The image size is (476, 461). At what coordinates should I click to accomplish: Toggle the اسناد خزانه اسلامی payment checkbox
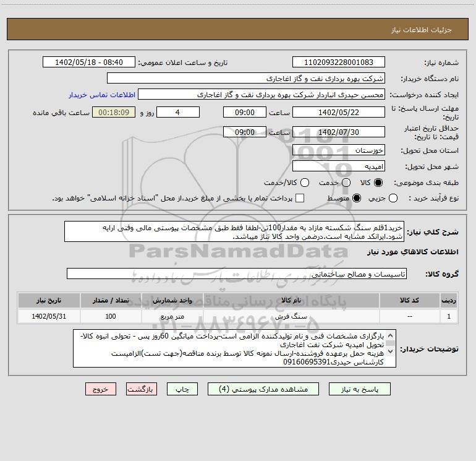pos(300,198)
